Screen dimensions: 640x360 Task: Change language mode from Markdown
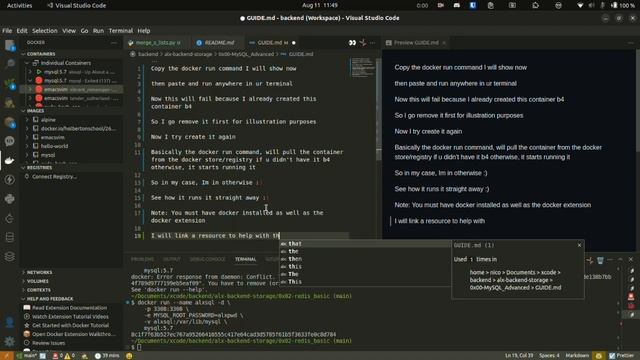577,356
